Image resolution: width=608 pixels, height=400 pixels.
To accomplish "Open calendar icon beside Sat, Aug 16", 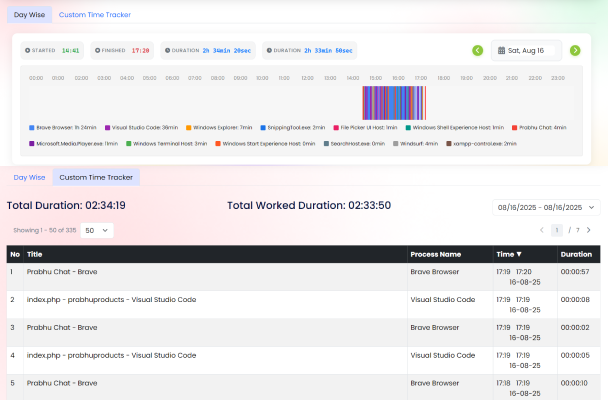I will click(x=501, y=50).
